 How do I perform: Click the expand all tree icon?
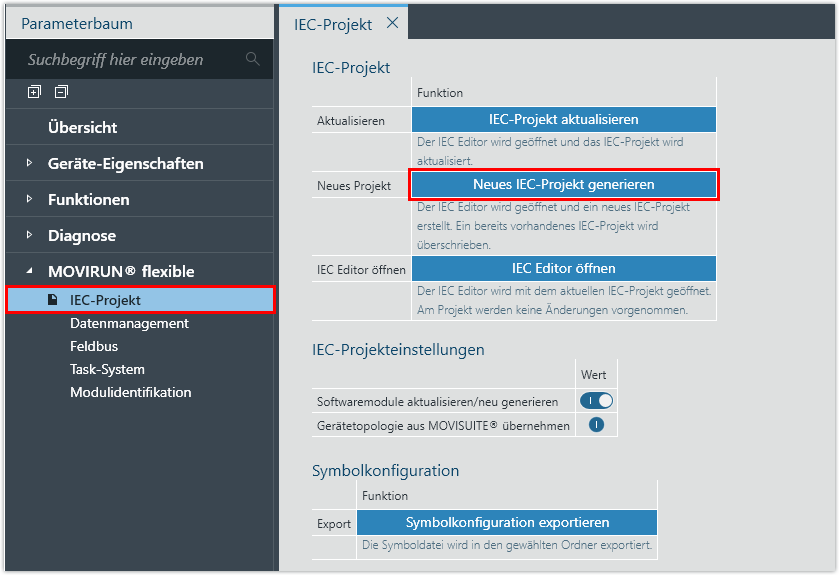(35, 92)
